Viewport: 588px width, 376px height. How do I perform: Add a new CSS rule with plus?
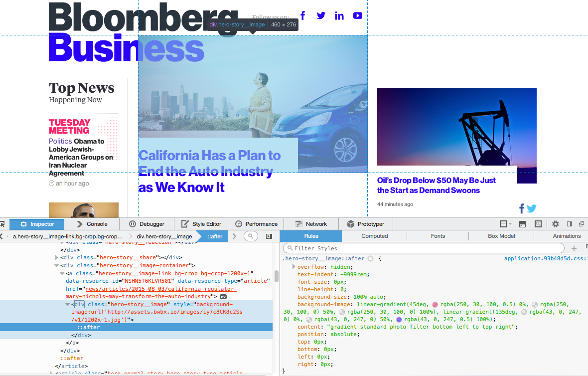click(574, 248)
